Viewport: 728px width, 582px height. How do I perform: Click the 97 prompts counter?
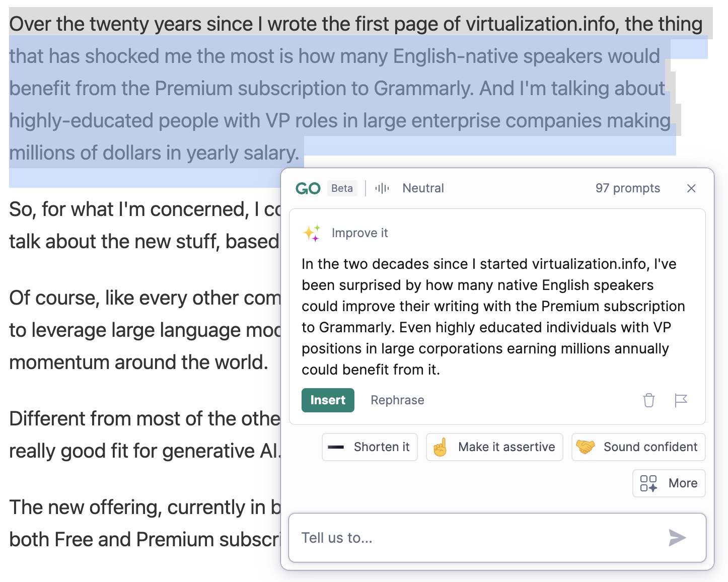point(627,188)
